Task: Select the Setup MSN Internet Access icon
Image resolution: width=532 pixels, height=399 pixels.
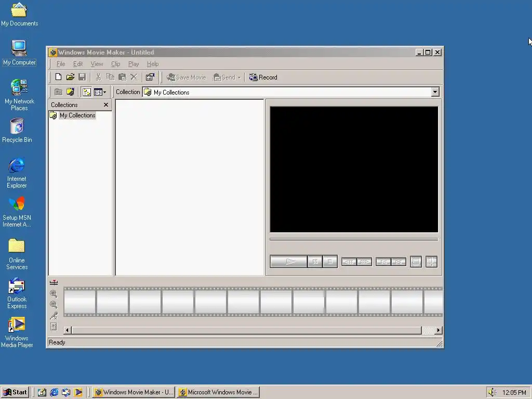Action: point(17,212)
